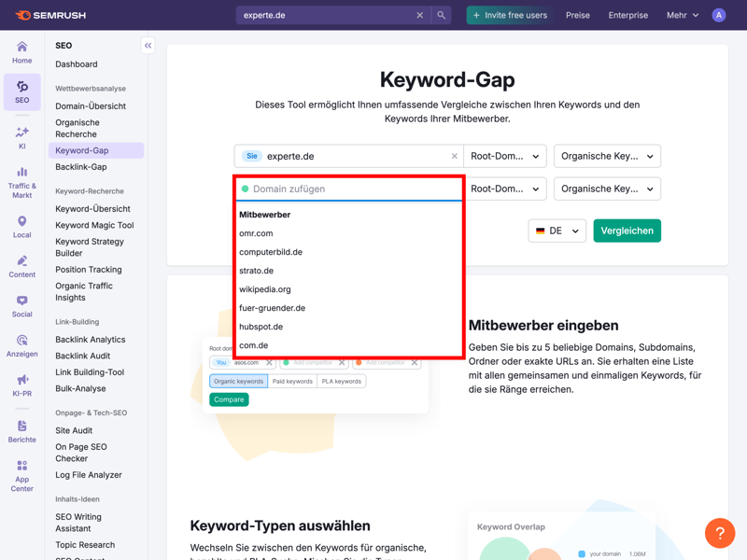Screen dimensions: 747x560
Task: Open Organic Traffic Insights
Action: [84, 292]
